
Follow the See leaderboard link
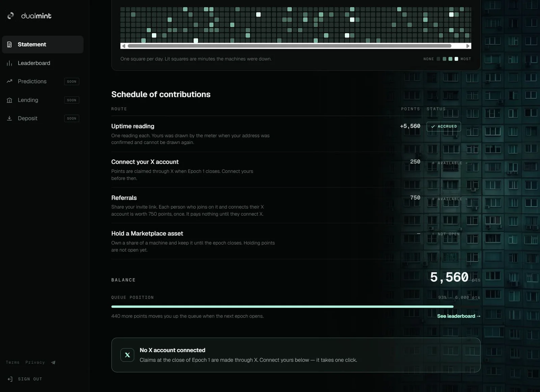[459, 316]
